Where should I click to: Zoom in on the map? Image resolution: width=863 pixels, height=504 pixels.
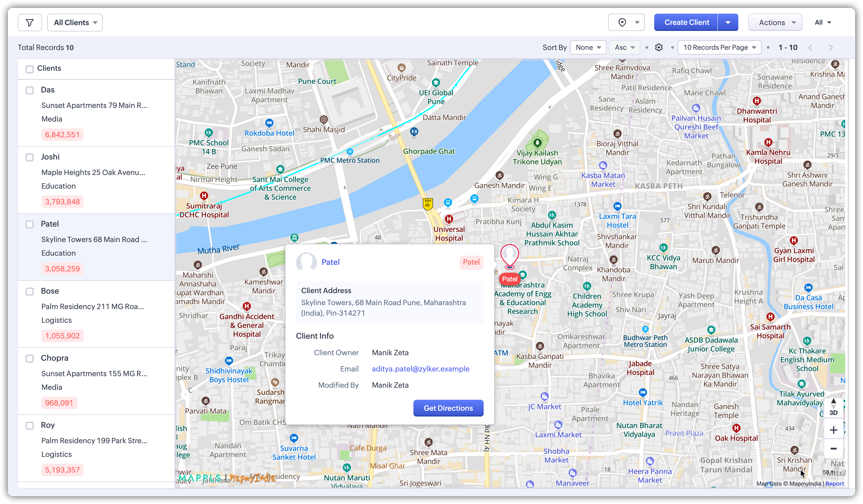(x=833, y=430)
